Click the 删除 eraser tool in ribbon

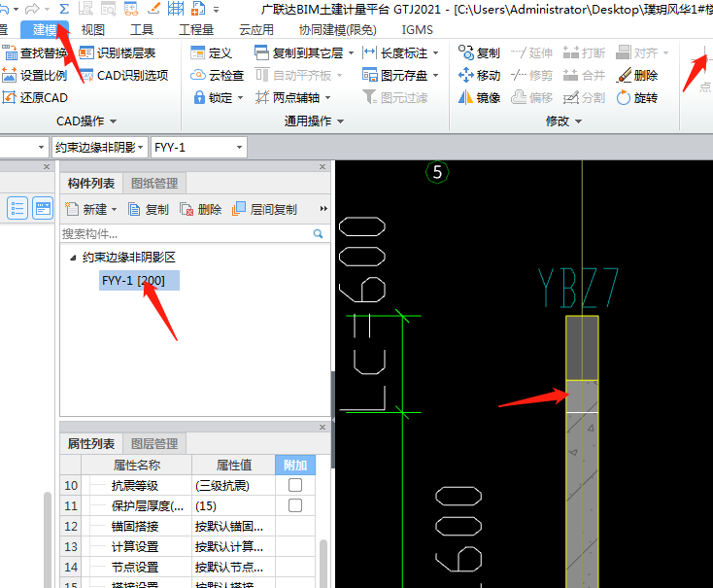636,76
